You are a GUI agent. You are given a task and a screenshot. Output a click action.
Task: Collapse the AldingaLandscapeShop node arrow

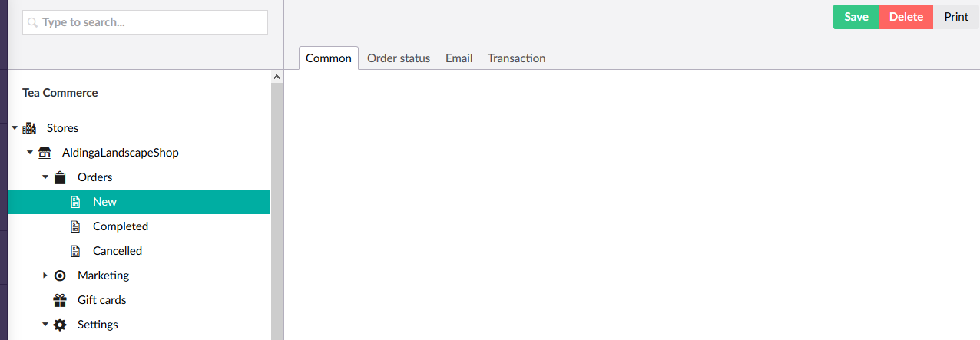coord(30,153)
